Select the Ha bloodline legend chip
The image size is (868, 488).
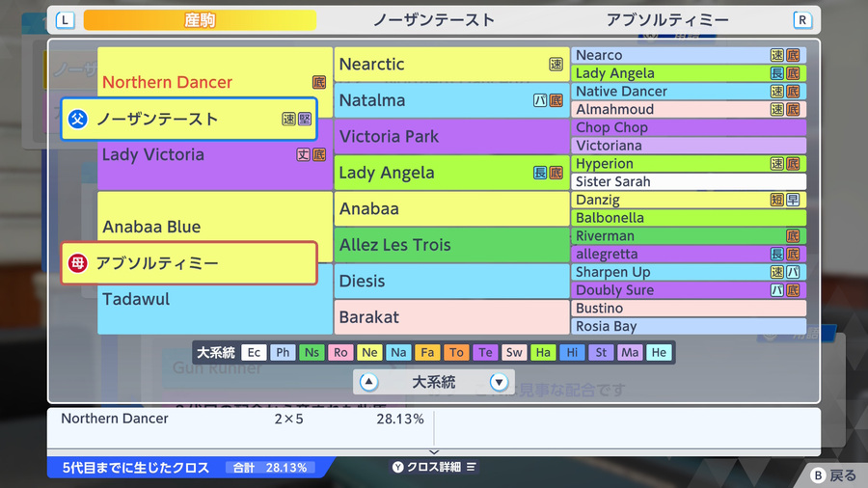pos(543,352)
